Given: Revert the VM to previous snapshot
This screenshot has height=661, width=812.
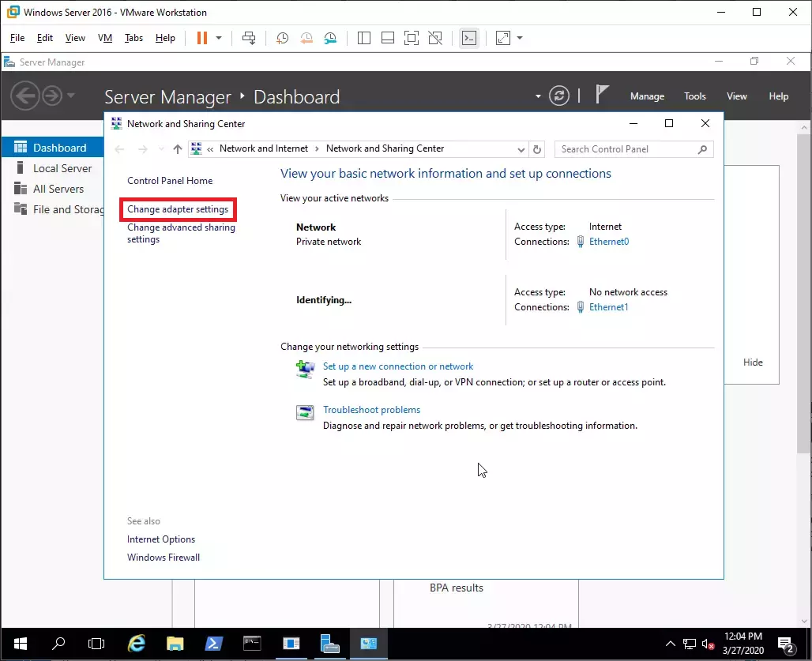Looking at the screenshot, I should pyautogui.click(x=306, y=38).
